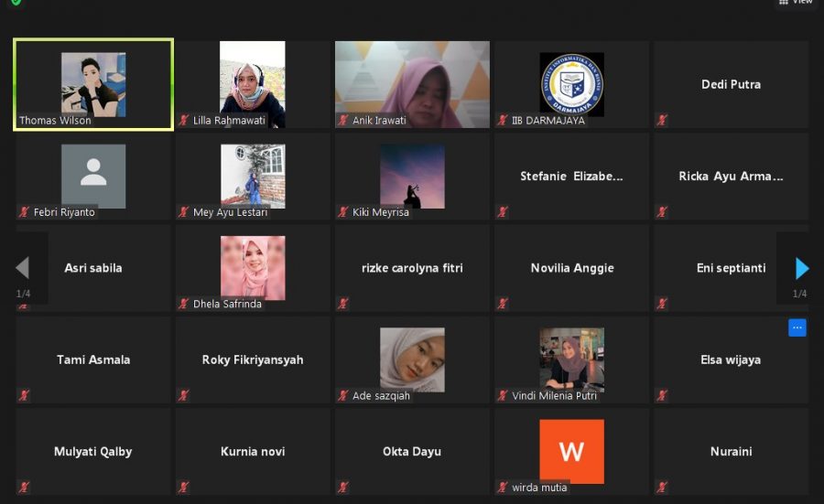
Task: Click muted mic icon beside wirda mutia
Action: coord(503,488)
